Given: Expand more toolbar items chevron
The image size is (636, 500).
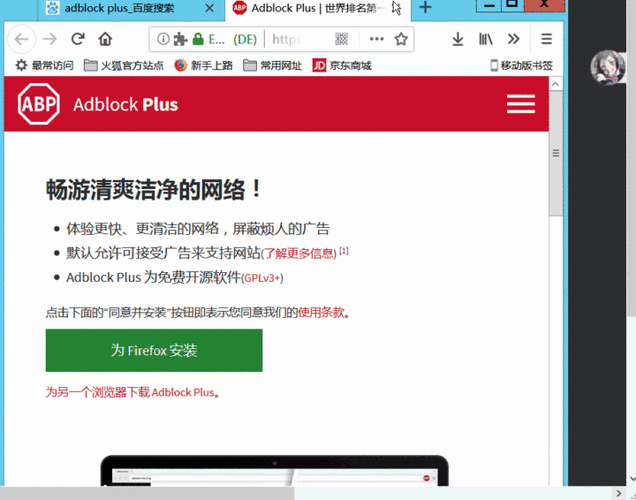Looking at the screenshot, I should [514, 39].
